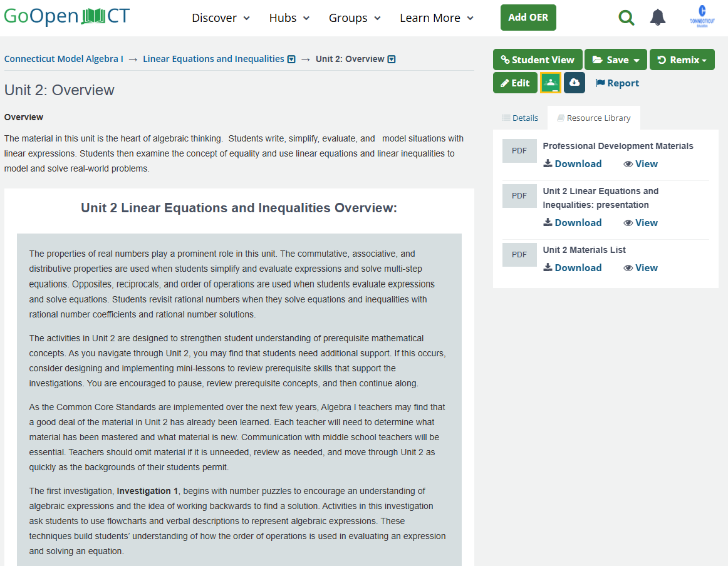Open the Remix dropdown

682,59
